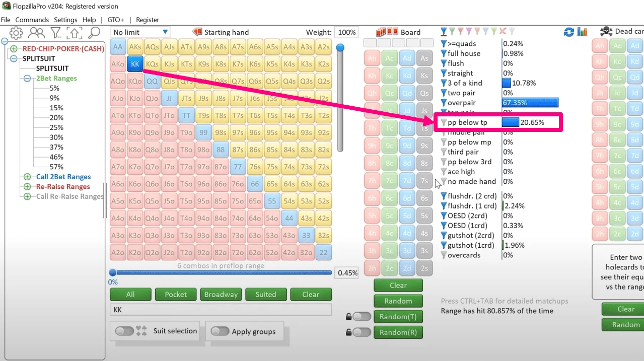644x361 pixels.
Task: Collapse the SPLITSUIT tree node
Action: [x=14, y=59]
